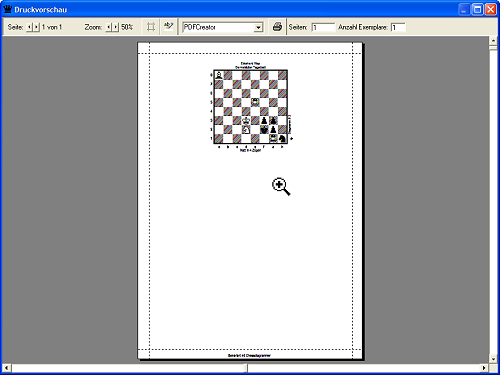Click the black knight on the chessboard
Screen dimensions: 500x375
[282, 138]
